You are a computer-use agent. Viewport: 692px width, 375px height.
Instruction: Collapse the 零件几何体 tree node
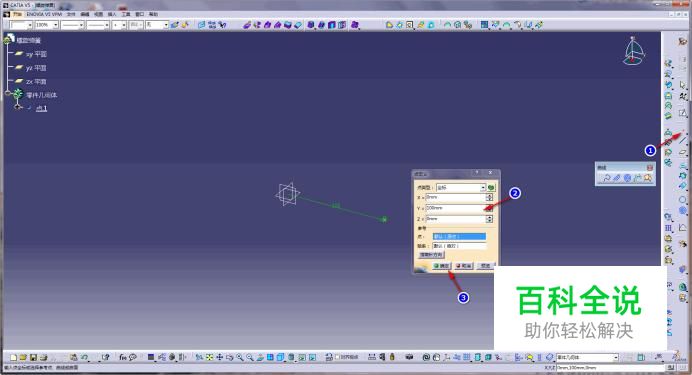[x=8, y=93]
